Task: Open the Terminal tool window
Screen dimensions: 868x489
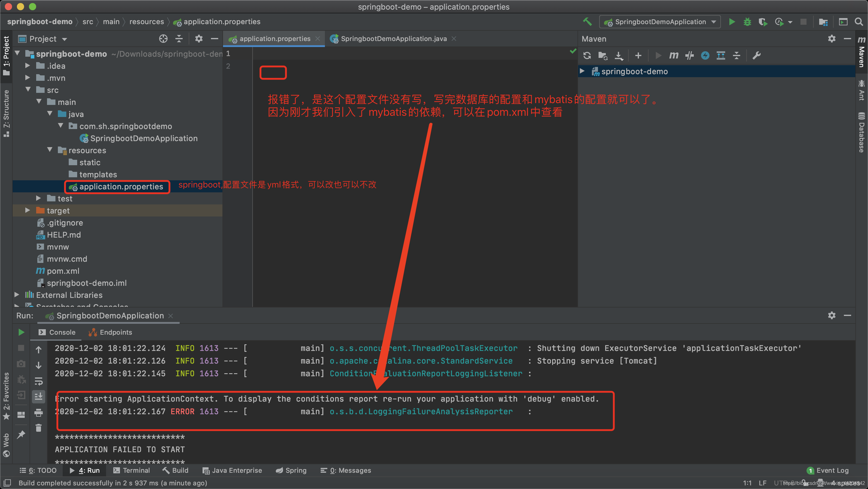Action: [132, 471]
